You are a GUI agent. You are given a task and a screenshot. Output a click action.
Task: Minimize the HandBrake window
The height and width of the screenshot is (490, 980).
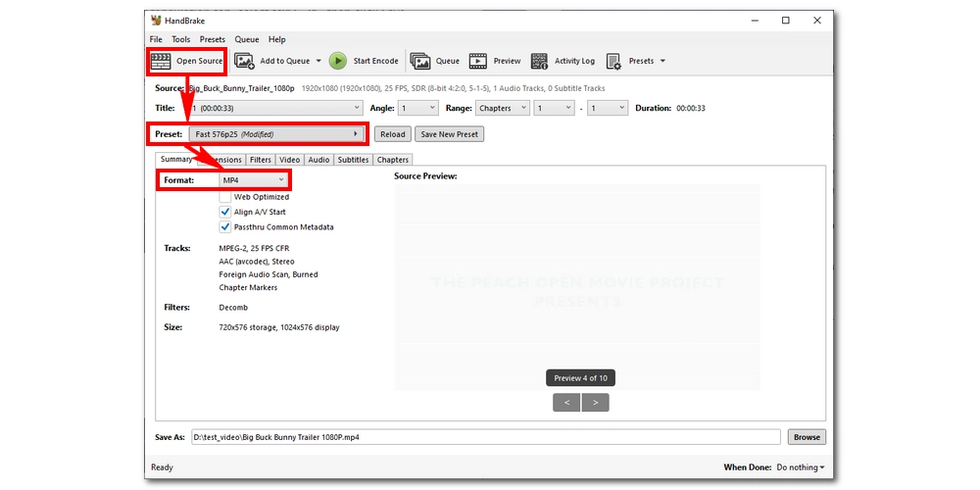pyautogui.click(x=756, y=20)
